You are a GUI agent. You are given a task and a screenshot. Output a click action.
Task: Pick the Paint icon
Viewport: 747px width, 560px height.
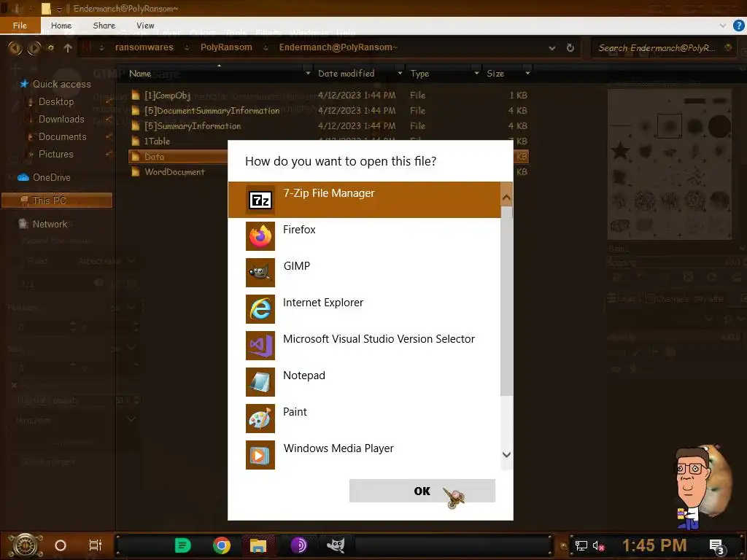point(260,418)
